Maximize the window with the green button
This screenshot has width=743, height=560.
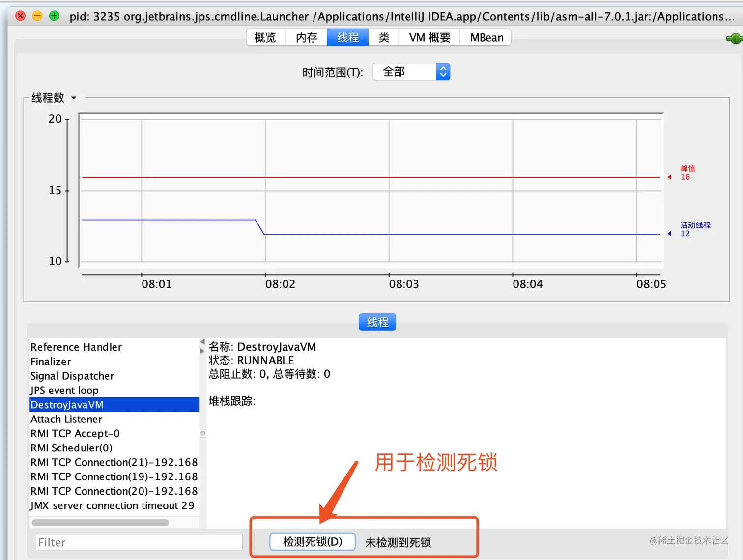54,16
